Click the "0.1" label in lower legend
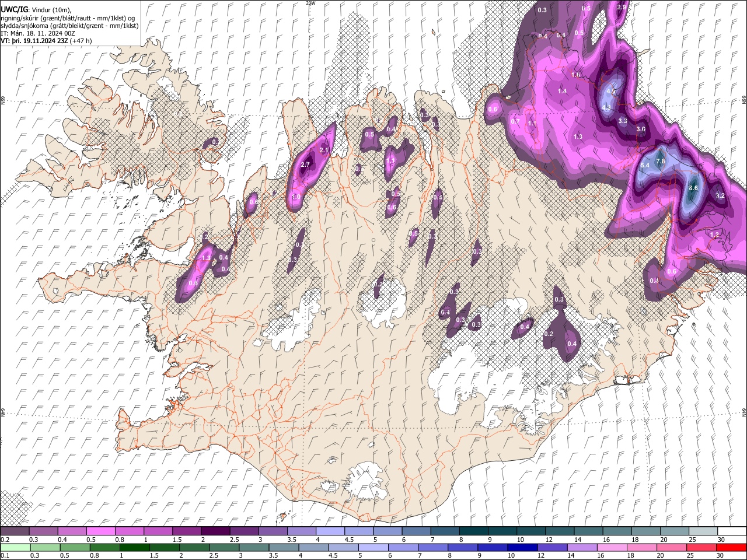 point(5,555)
